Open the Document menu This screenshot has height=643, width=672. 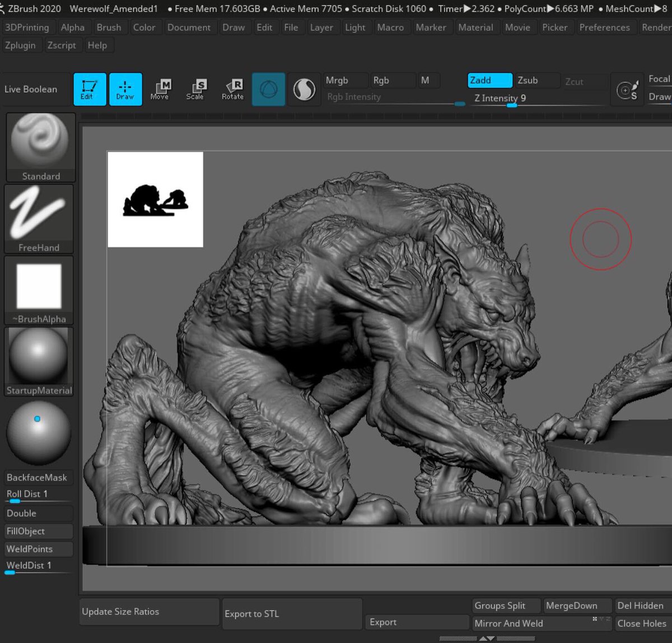click(x=189, y=27)
